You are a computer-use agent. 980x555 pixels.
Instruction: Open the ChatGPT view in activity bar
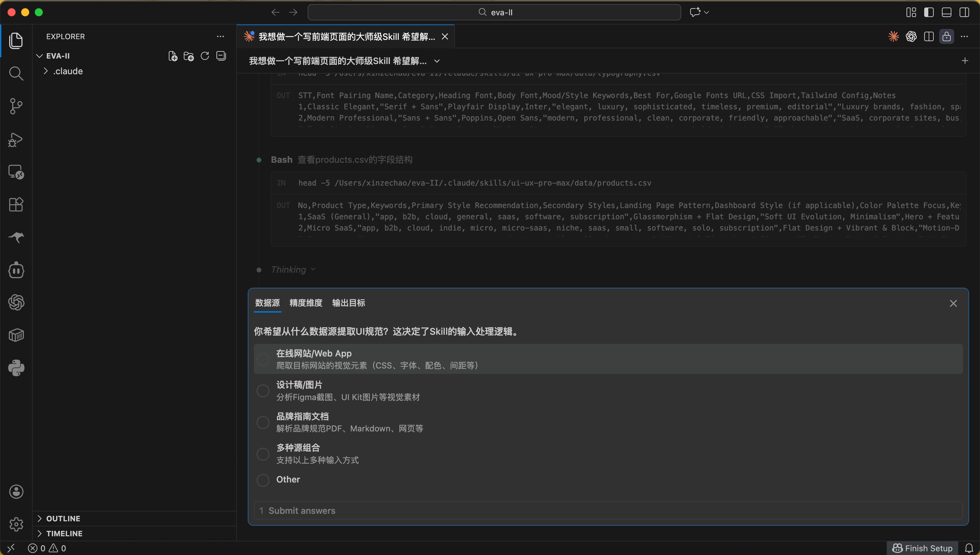[16, 303]
